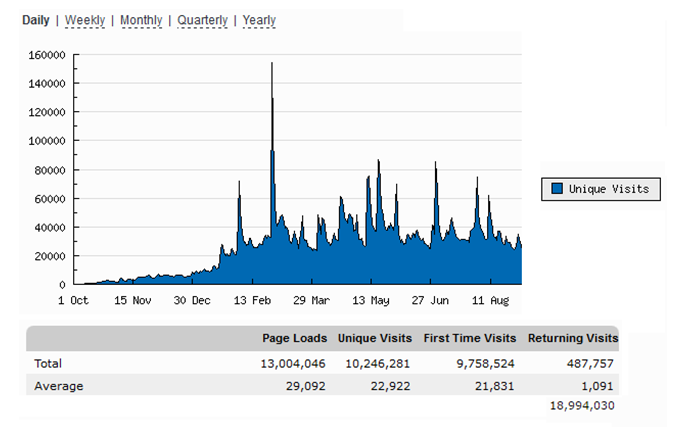687x427 pixels.
Task: Click the average returning visits value 1,091
Action: coord(599,385)
